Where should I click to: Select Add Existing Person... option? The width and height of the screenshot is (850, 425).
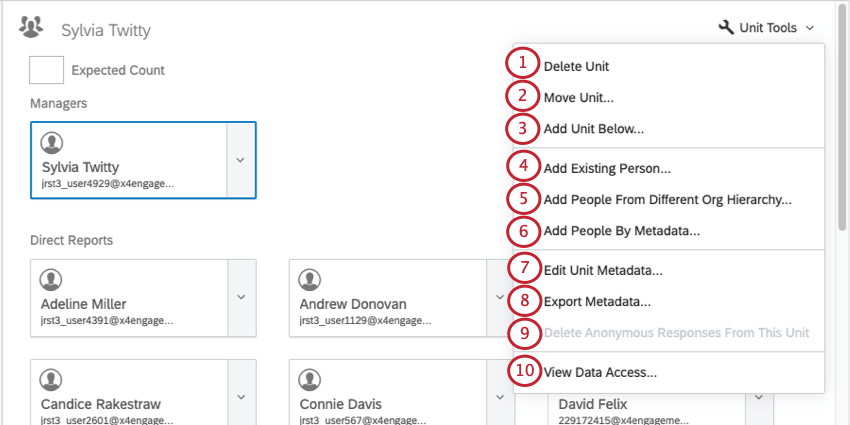(x=606, y=169)
